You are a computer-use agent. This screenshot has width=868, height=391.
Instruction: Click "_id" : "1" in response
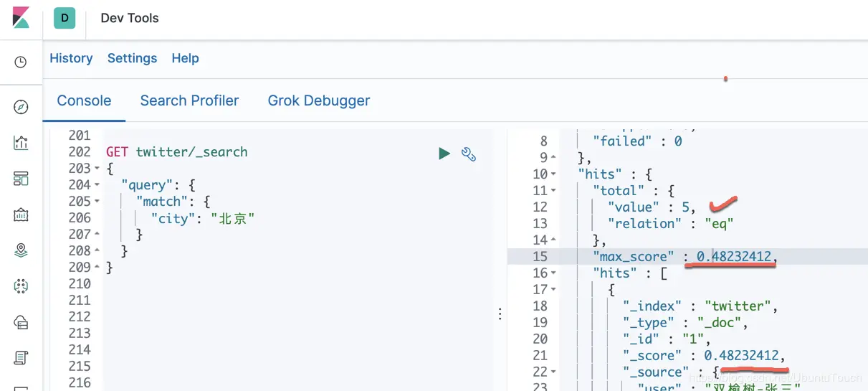click(x=667, y=339)
